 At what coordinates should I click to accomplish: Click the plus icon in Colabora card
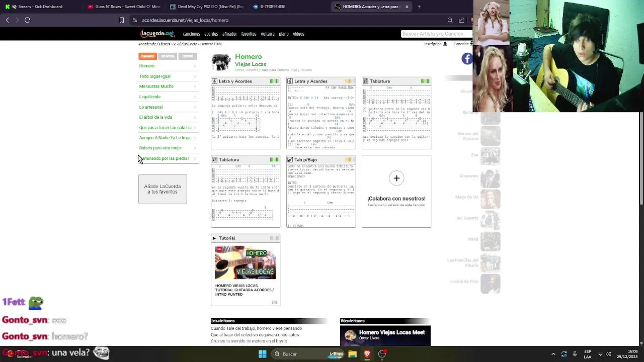point(396,178)
